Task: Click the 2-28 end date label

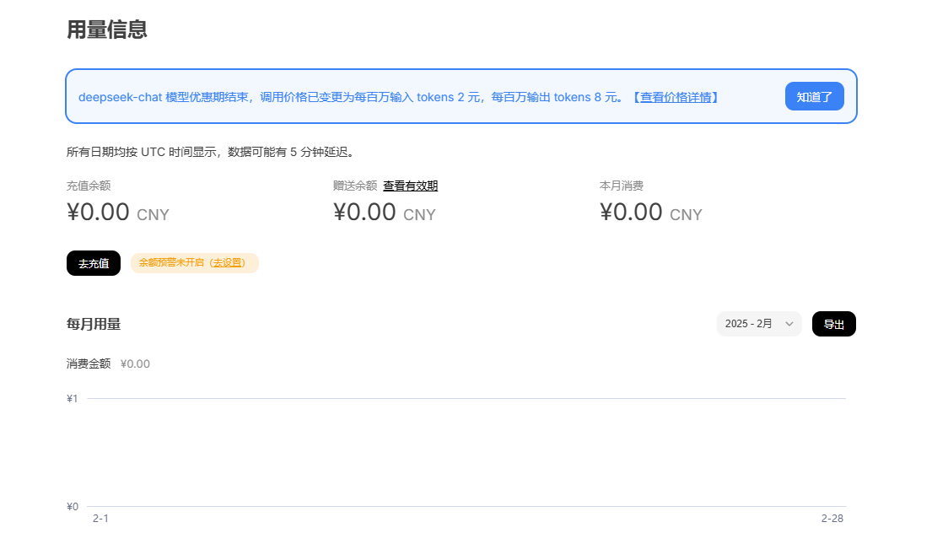Action: [832, 518]
